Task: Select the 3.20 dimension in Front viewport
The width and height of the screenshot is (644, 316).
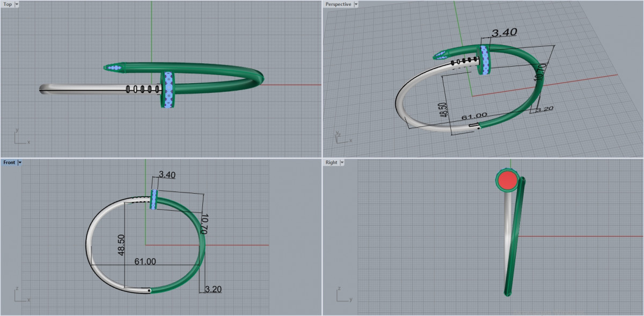Action: click(x=213, y=289)
